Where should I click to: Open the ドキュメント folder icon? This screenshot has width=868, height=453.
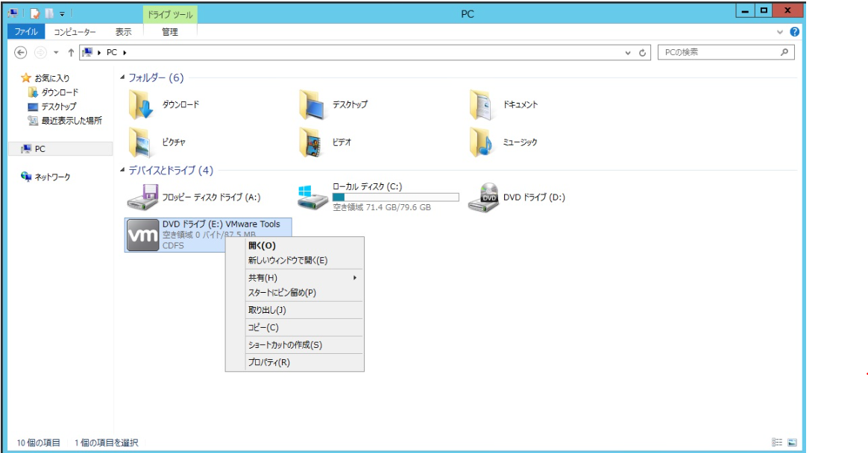tap(481, 105)
